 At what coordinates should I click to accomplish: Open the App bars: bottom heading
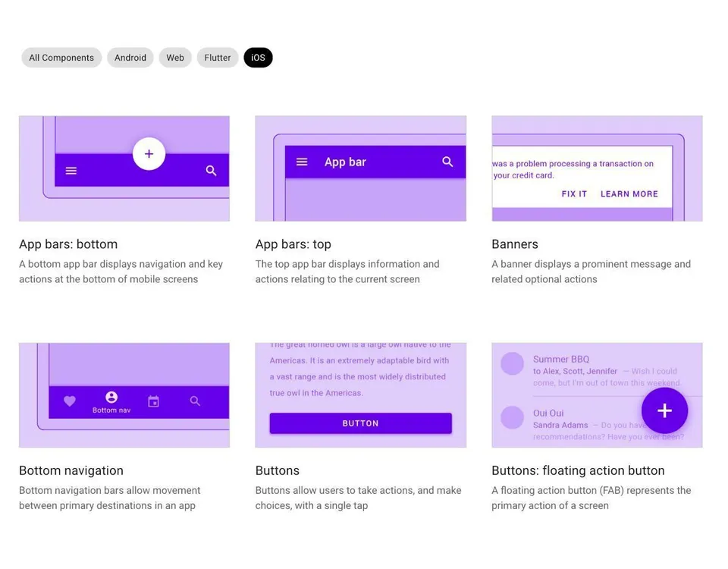click(68, 244)
